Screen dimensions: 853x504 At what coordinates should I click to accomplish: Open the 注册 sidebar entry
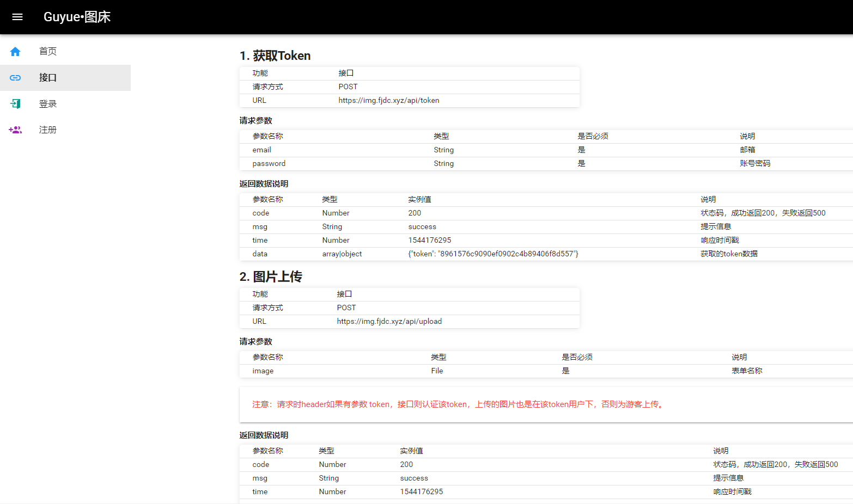(48, 130)
